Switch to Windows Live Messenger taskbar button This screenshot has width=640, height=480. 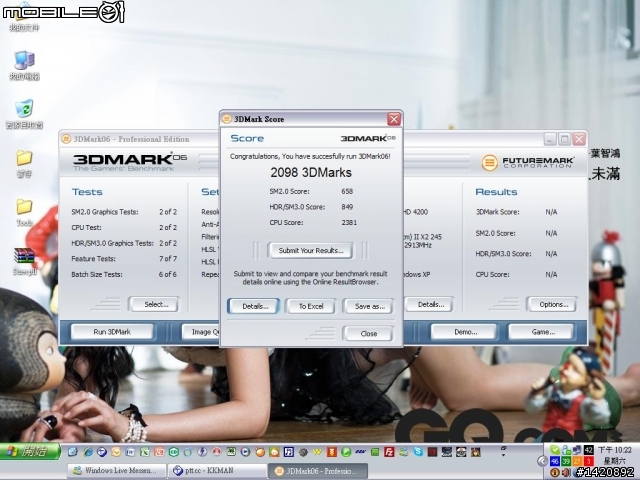(117, 471)
